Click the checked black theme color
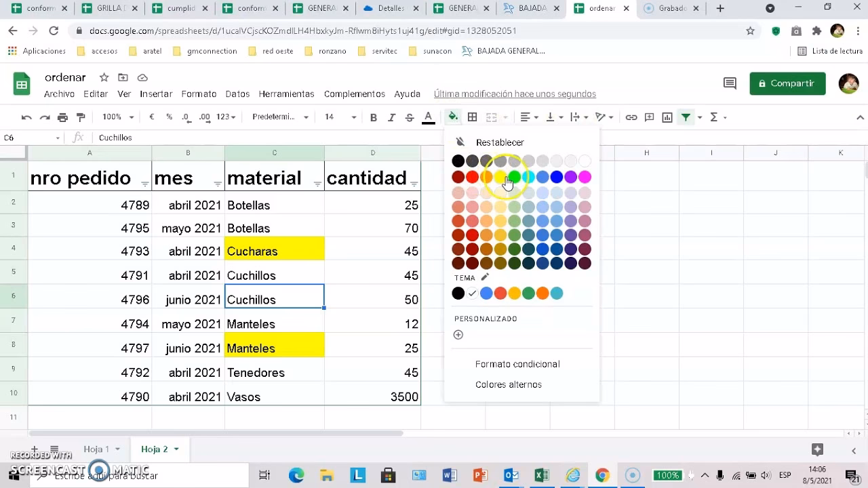The height and width of the screenshot is (488, 868). [458, 293]
